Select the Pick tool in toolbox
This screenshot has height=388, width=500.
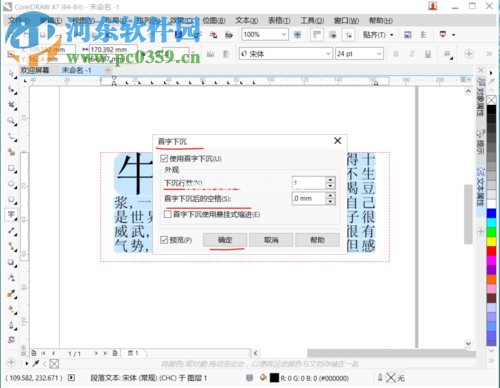click(x=12, y=73)
